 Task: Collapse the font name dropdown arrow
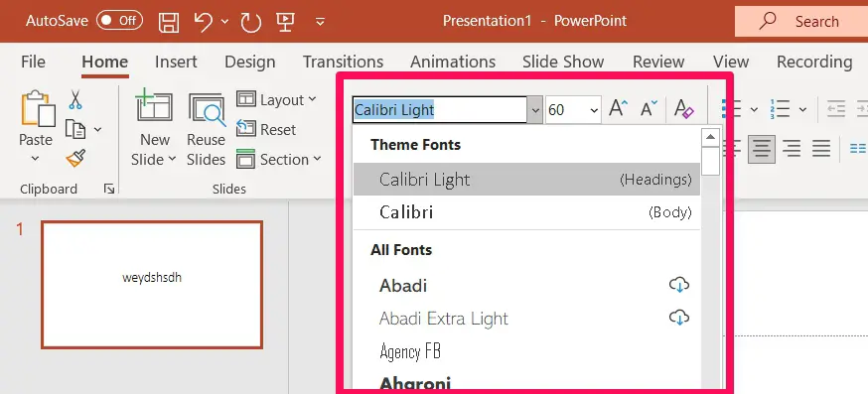pyautogui.click(x=534, y=110)
